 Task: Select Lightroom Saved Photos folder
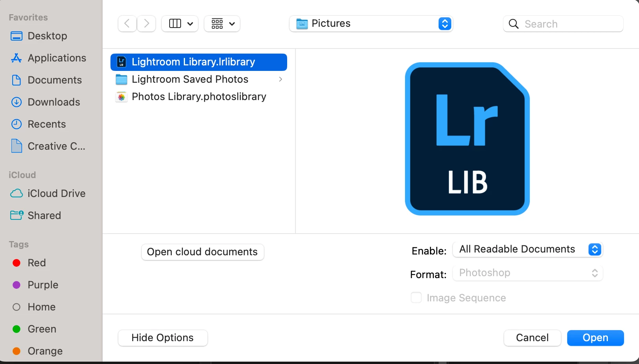click(x=199, y=80)
